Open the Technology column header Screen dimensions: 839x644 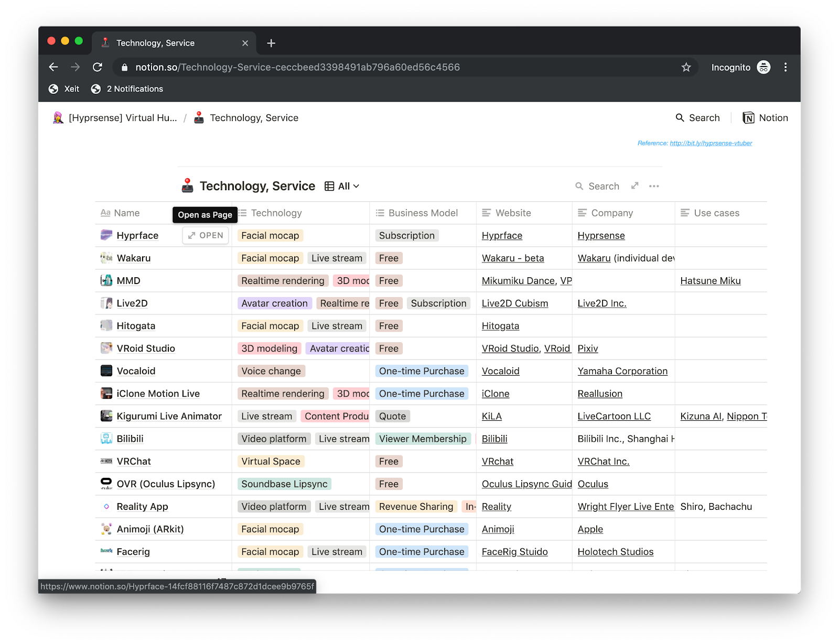coord(300,213)
